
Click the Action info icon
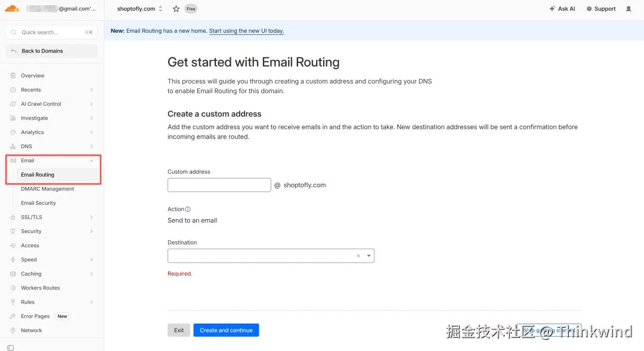pos(188,209)
